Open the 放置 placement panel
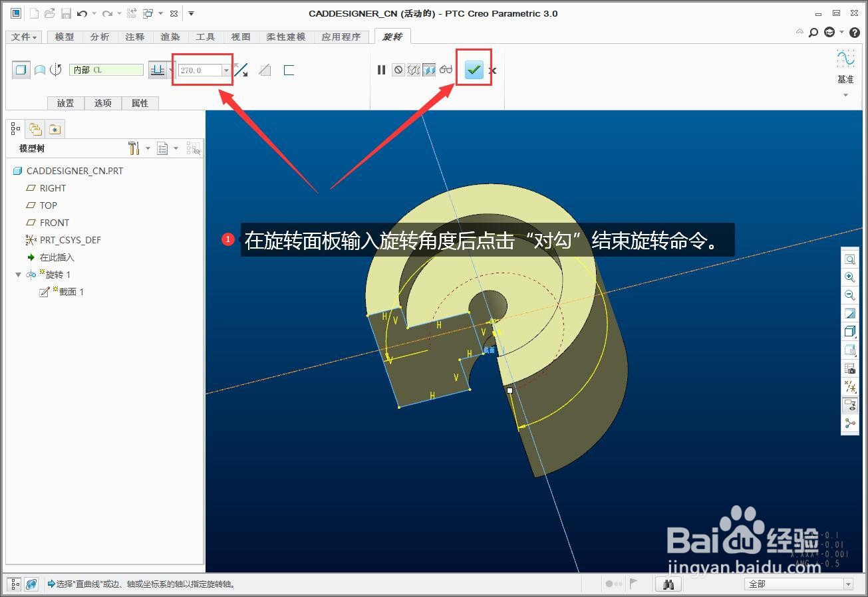868x597 pixels. click(x=66, y=103)
